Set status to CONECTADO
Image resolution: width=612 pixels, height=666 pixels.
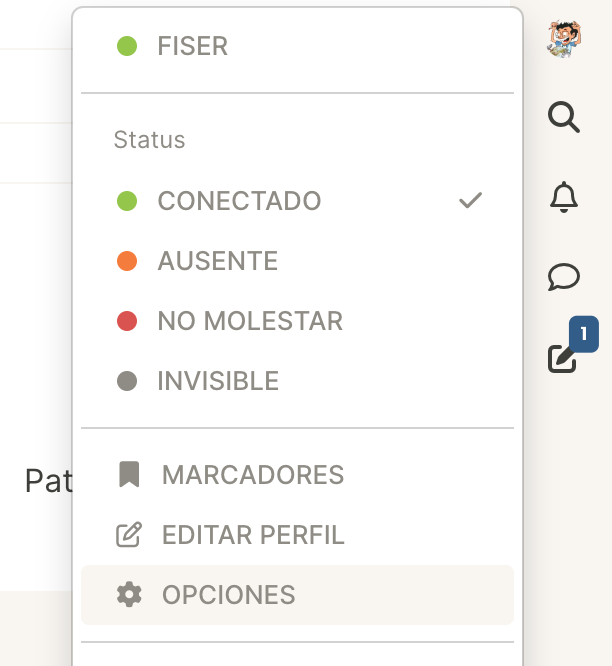click(x=239, y=201)
